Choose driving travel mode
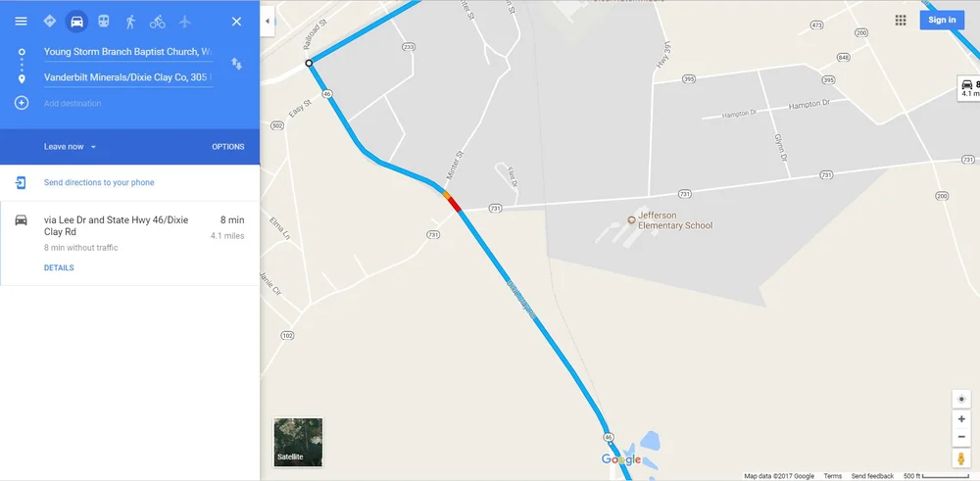The width and height of the screenshot is (980, 481). 76,22
